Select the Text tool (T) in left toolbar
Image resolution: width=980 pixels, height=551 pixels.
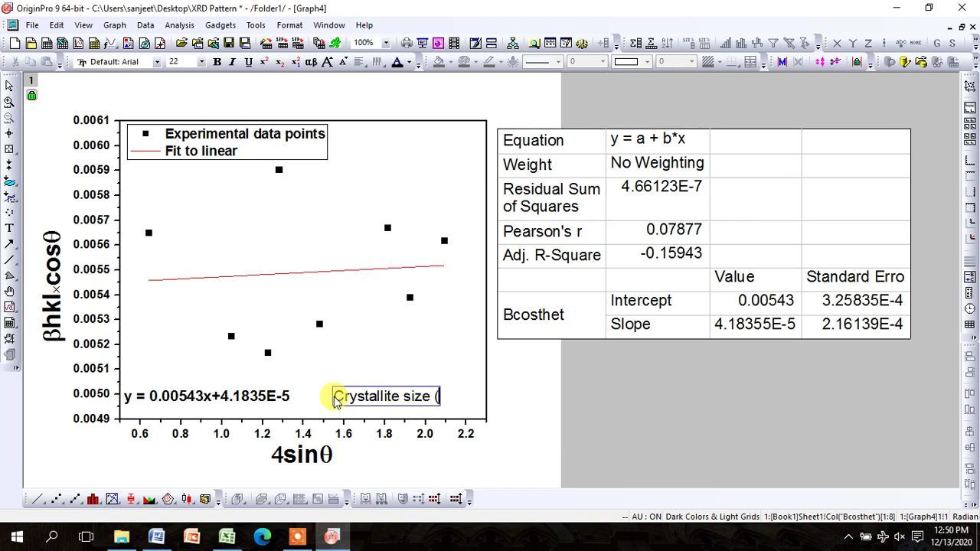point(9,228)
